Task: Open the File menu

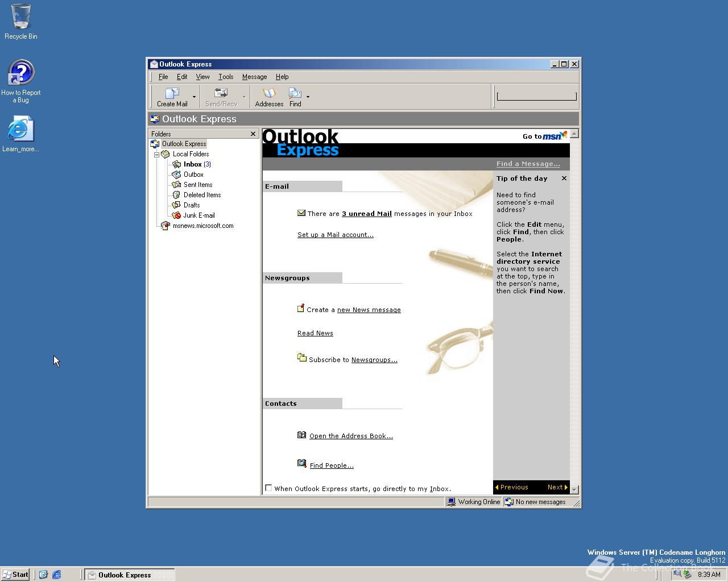Action: pos(163,77)
